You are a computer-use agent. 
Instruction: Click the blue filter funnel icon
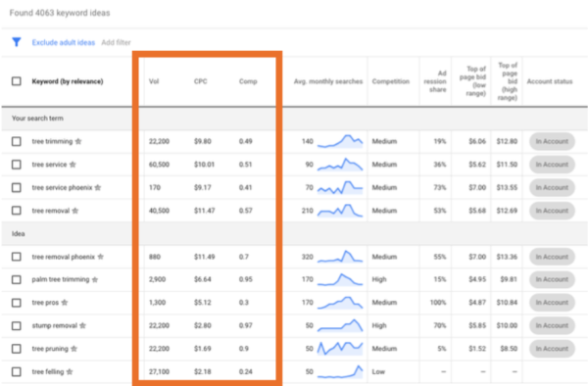click(16, 42)
